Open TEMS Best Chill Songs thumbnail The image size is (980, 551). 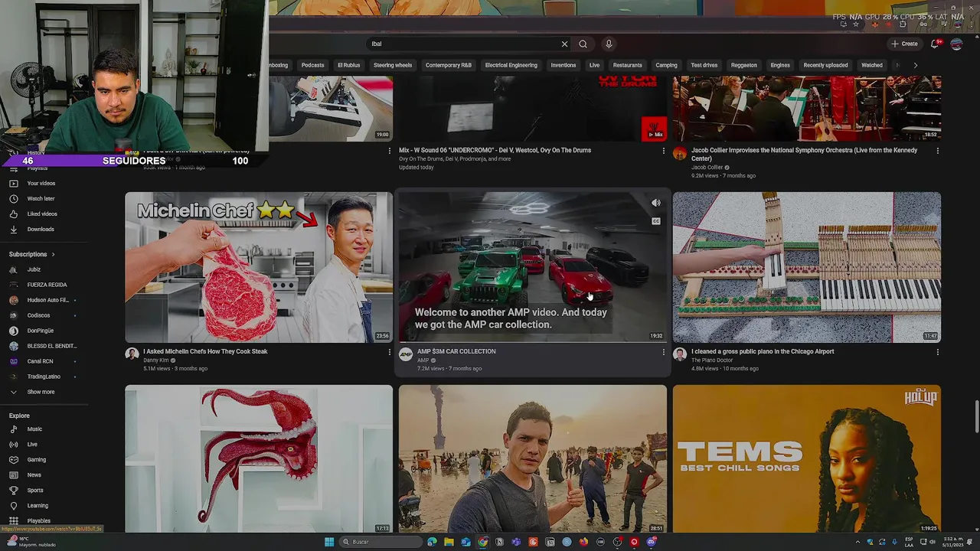(807, 458)
